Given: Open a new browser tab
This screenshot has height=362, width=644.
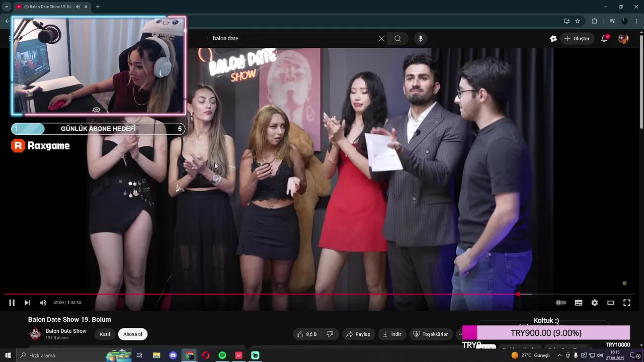Looking at the screenshot, I should [98, 7].
